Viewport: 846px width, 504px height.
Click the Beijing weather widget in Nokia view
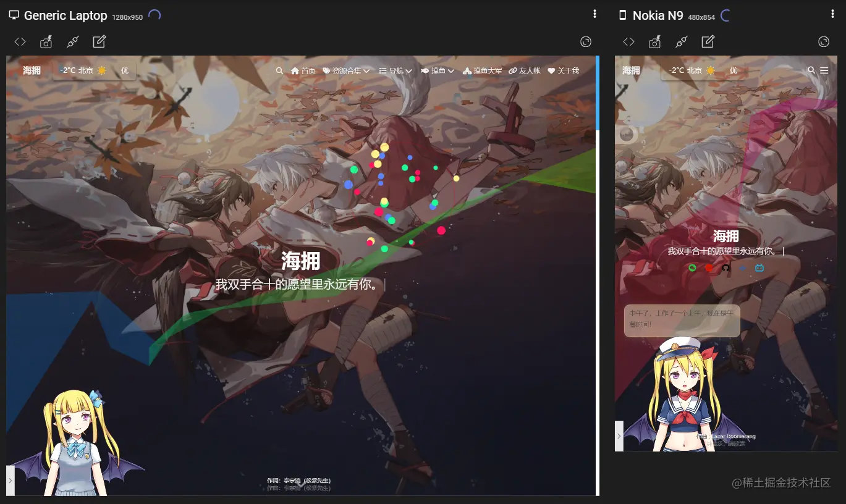coord(703,70)
